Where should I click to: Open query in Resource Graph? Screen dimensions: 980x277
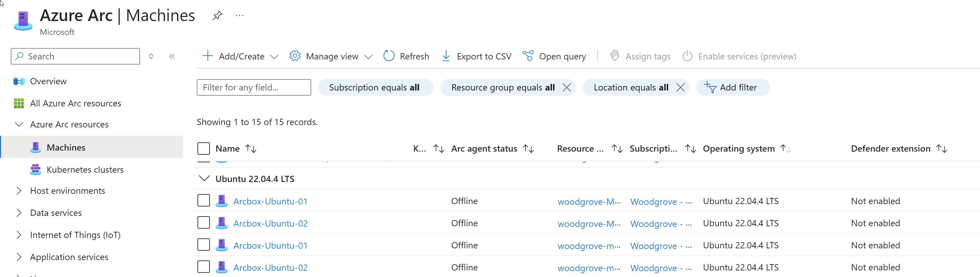click(x=554, y=56)
